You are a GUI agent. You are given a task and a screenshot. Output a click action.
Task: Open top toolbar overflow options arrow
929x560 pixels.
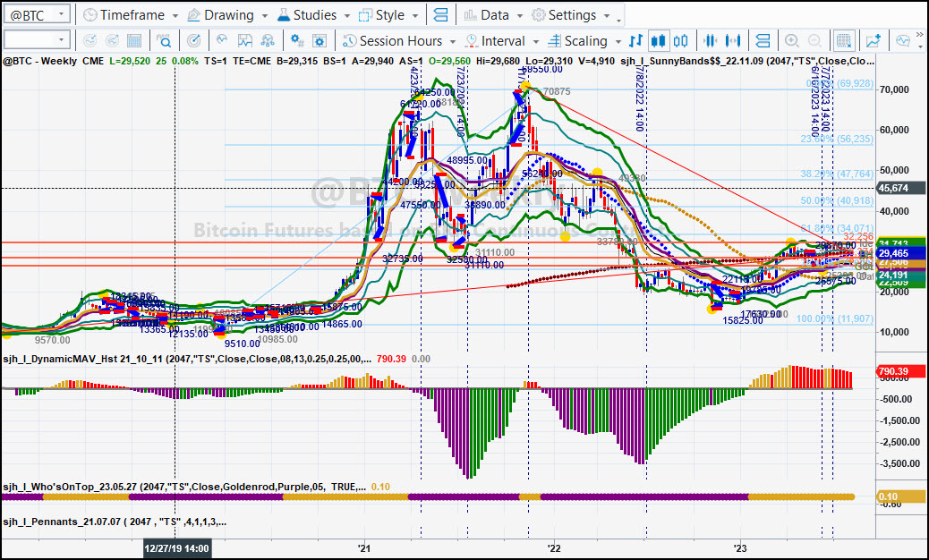coord(619,21)
